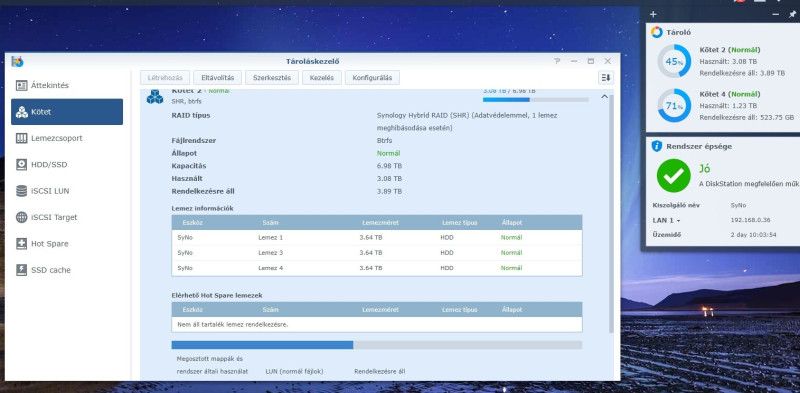Click the HDD/SSD drive icon
This screenshot has height=393, width=800.
[x=21, y=165]
